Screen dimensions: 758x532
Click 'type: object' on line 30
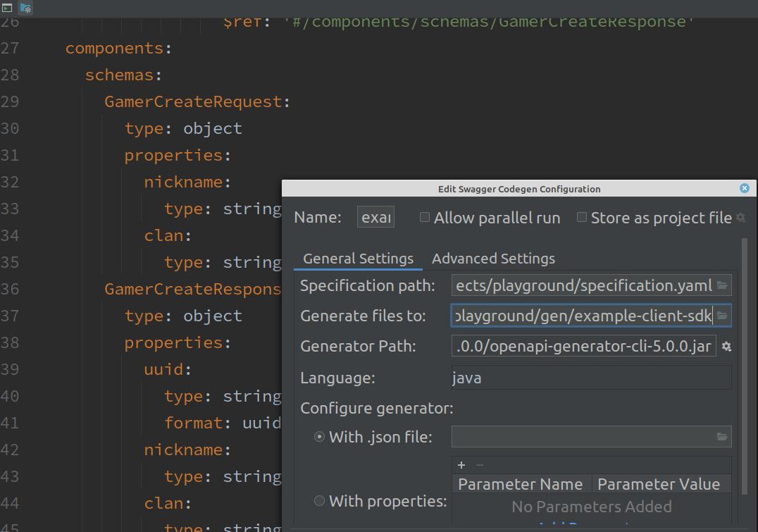pos(183,128)
